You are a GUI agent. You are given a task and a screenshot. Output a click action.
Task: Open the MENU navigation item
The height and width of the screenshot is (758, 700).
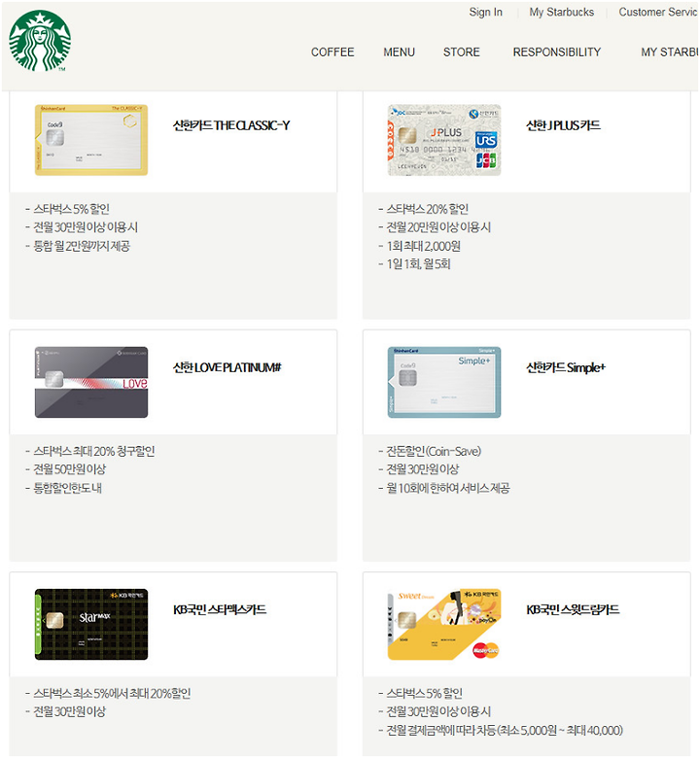click(x=399, y=52)
